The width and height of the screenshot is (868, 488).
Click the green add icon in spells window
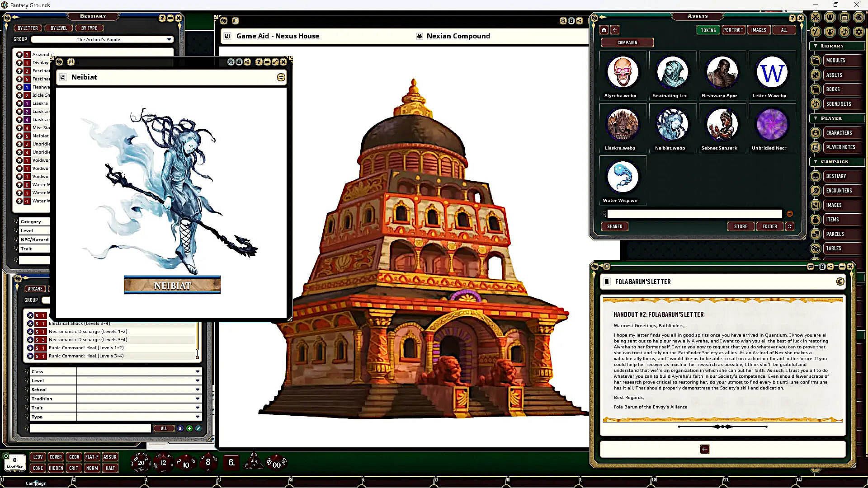coord(189,428)
